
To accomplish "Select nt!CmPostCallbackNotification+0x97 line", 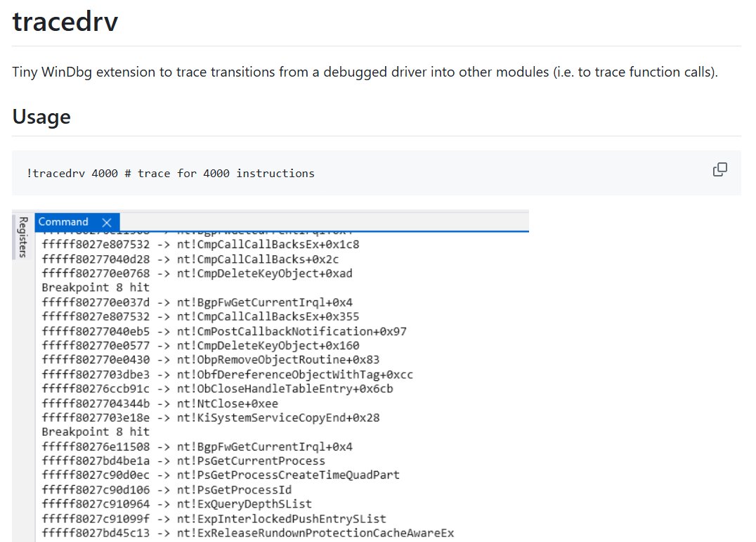I will (224, 331).
